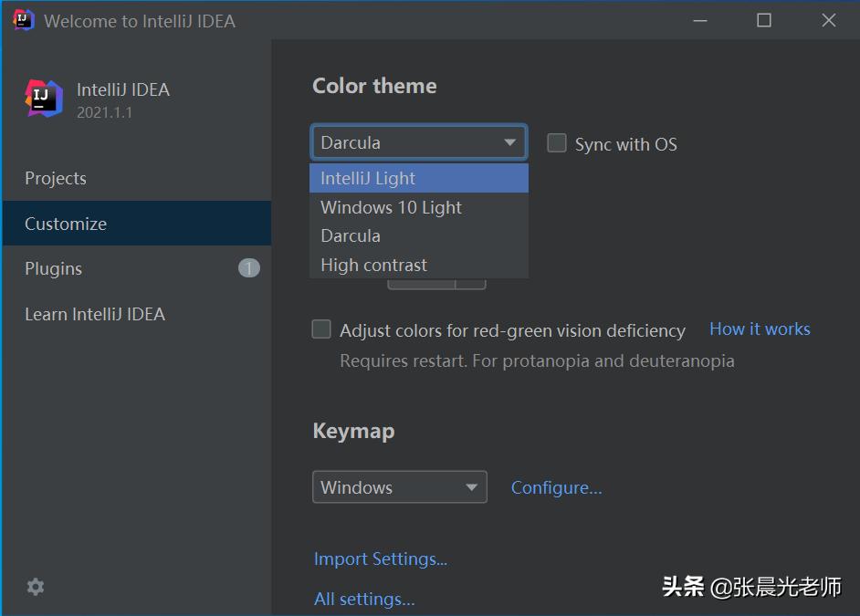
Task: Close the Welcome to IntelliJ IDEA window
Action: point(828,20)
